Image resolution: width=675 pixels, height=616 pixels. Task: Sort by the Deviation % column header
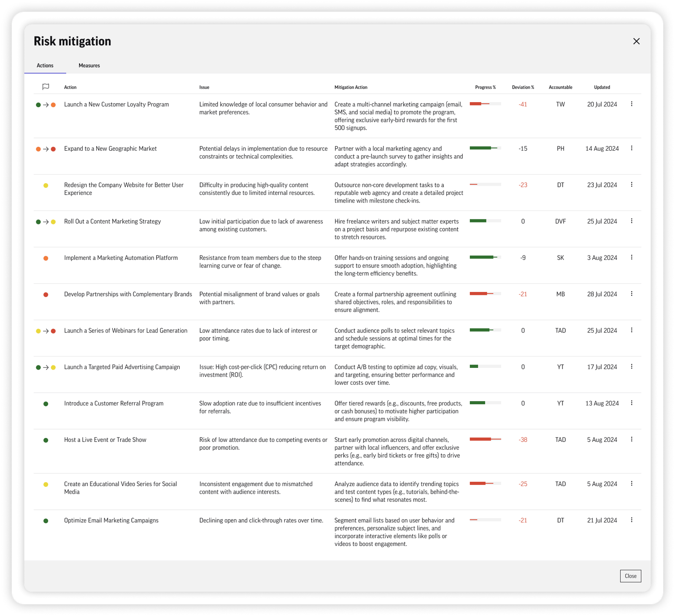[x=523, y=87]
